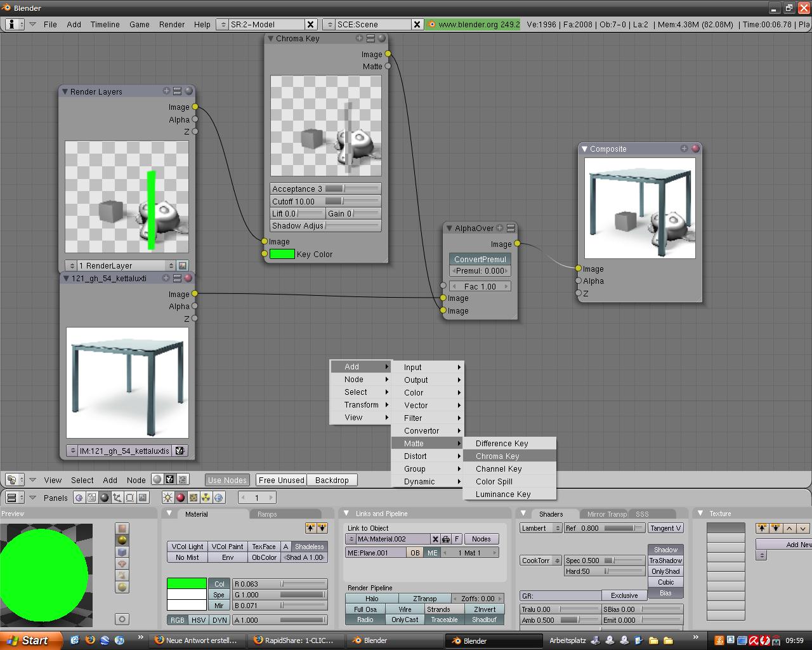Click the ConvertPremul button in AlphaOver
The image size is (812, 650).
pyautogui.click(x=480, y=259)
